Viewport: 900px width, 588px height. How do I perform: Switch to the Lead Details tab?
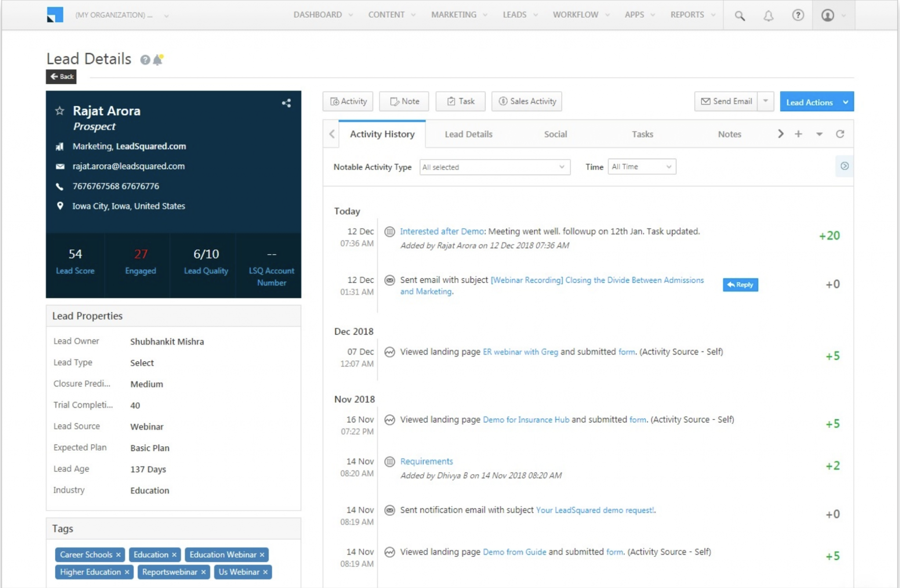468,134
